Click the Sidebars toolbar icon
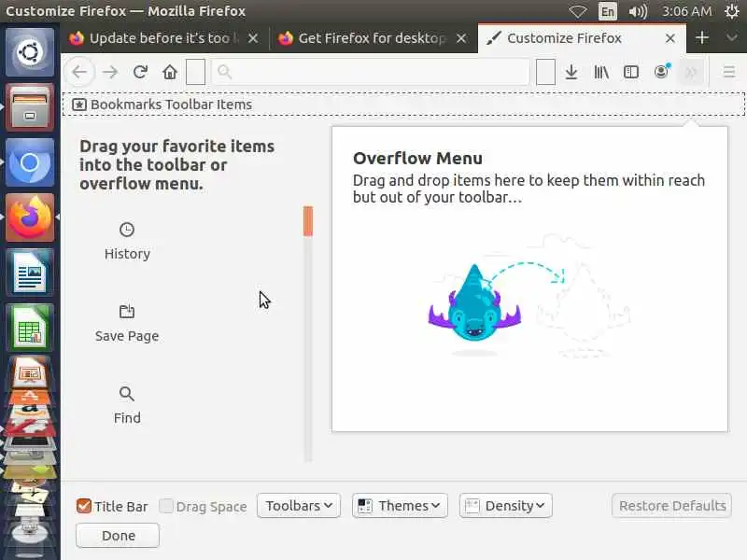The width and height of the screenshot is (747, 560). [631, 73]
